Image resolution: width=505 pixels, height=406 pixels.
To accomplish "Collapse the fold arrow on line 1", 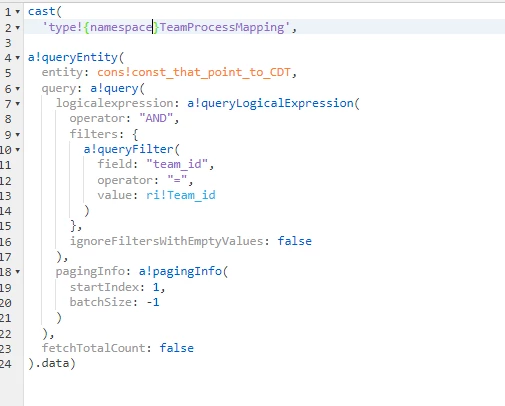I will (18, 12).
